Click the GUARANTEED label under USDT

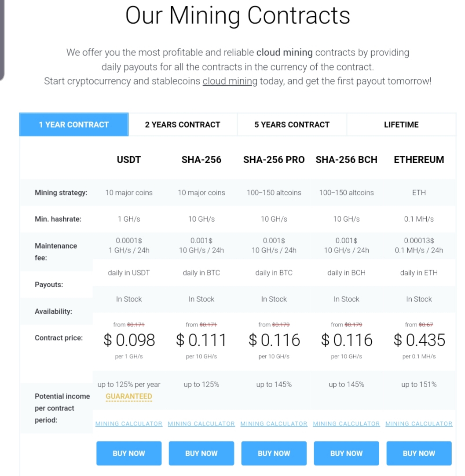coord(129,396)
